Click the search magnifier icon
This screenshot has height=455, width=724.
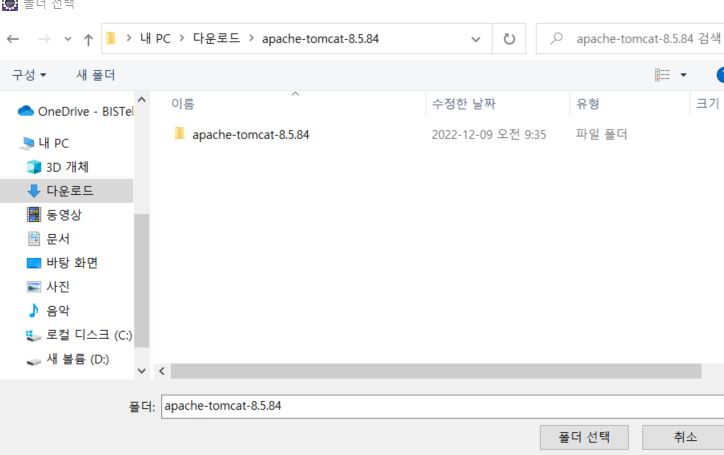(x=556, y=38)
